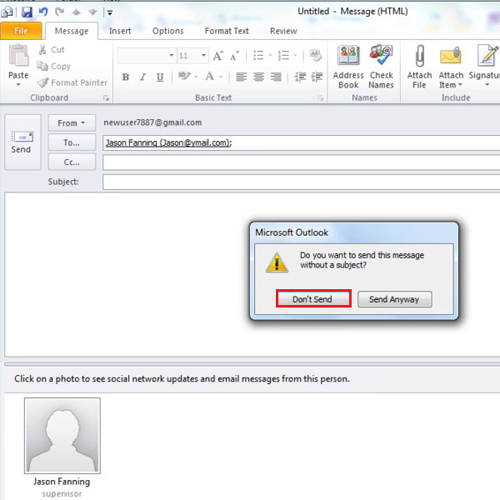Viewport: 500px width, 500px height.
Task: Toggle Align Text Left
Action: tap(241, 77)
